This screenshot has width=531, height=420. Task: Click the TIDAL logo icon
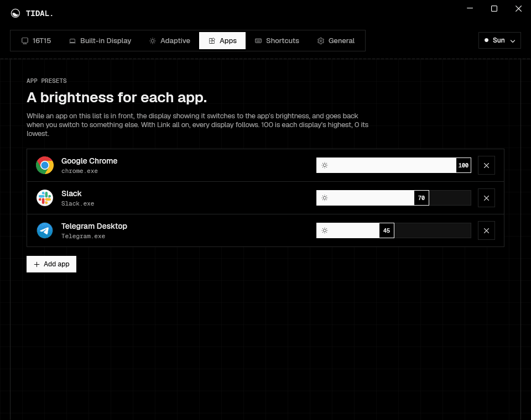click(15, 13)
